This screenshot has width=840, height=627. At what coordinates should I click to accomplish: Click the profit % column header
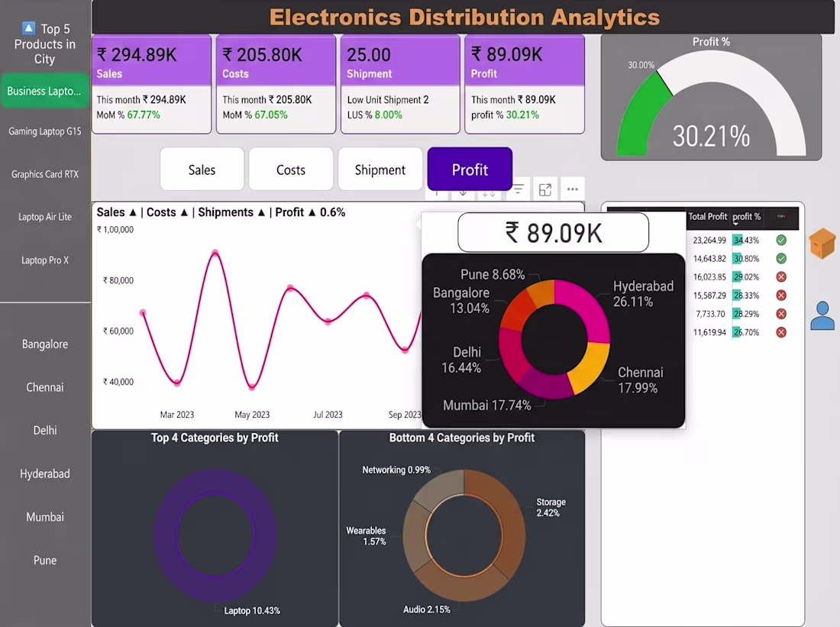coord(746,216)
